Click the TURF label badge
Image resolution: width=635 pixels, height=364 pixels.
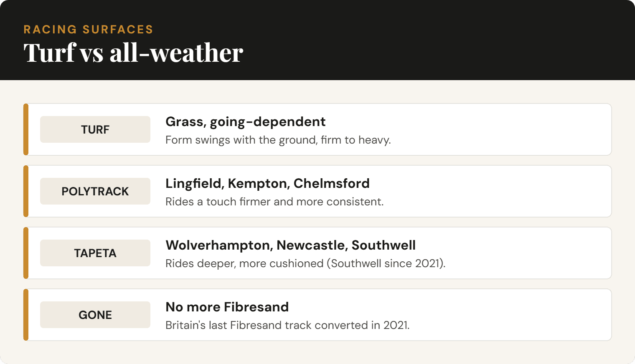(95, 129)
